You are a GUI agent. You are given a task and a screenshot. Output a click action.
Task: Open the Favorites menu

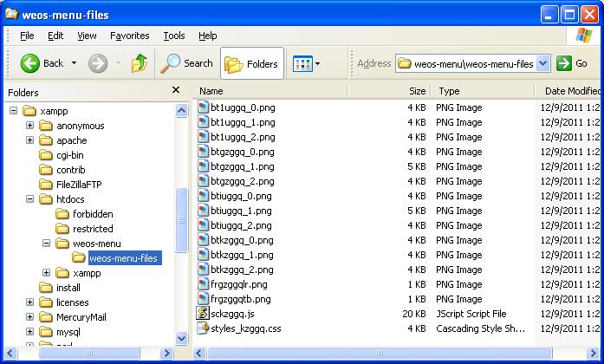coord(129,36)
